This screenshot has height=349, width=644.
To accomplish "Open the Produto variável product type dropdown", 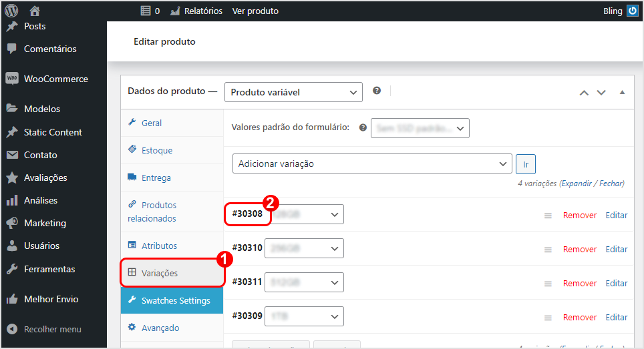I will (293, 92).
